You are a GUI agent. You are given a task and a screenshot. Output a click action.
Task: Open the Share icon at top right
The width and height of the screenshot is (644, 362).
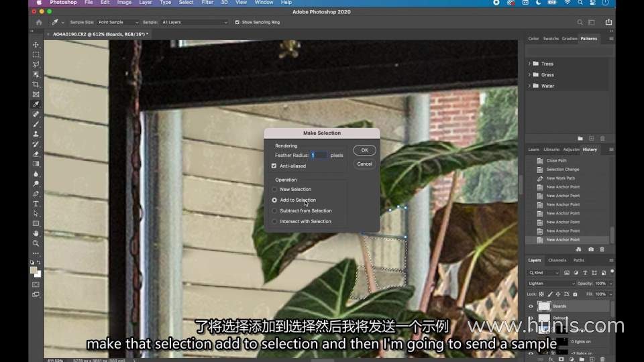click(608, 22)
